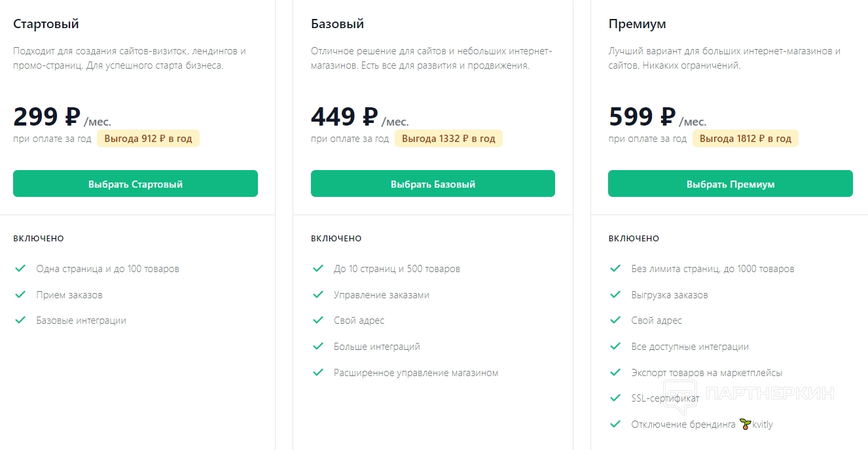Click checkmark next to Одна страница и до 100 товаров
The height and width of the screenshot is (450, 868).
[x=20, y=268]
